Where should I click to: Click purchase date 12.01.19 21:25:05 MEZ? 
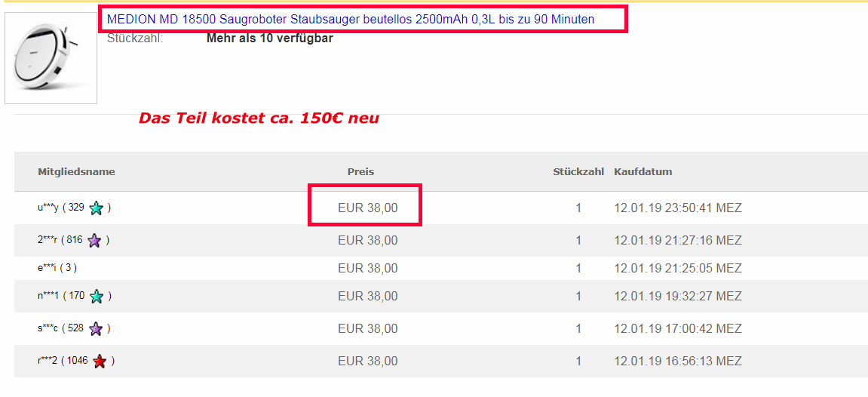(x=678, y=268)
